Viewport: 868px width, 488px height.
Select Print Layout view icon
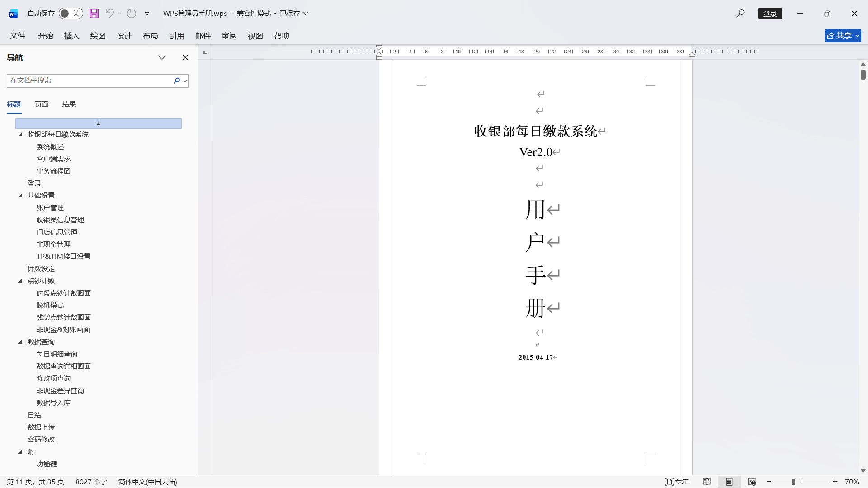pyautogui.click(x=729, y=482)
